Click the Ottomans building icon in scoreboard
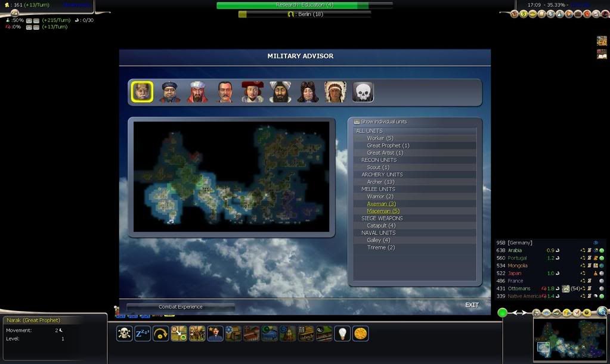This screenshot has height=364, width=610. coord(566,288)
